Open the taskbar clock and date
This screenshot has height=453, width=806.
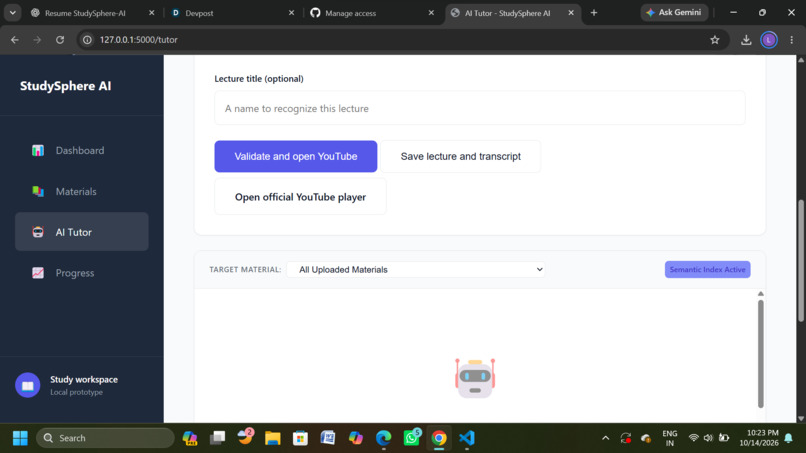(759, 438)
